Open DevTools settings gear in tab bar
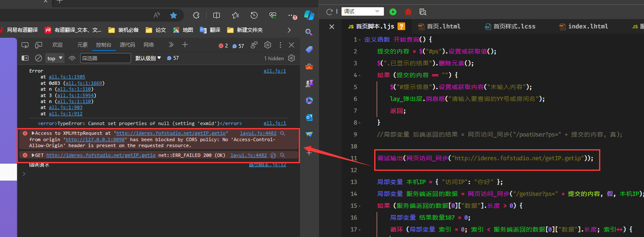The width and height of the screenshot is (644, 237). tap(268, 45)
